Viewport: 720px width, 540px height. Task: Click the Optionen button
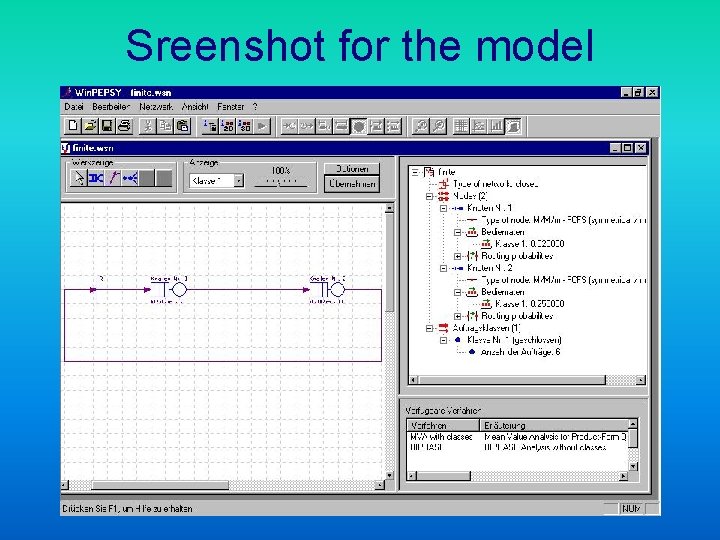[352, 169]
